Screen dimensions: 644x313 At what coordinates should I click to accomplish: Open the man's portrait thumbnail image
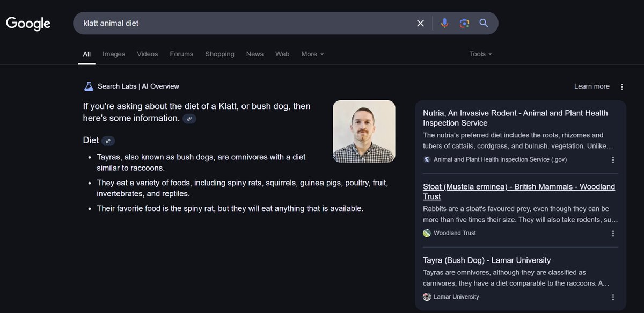pyautogui.click(x=364, y=132)
